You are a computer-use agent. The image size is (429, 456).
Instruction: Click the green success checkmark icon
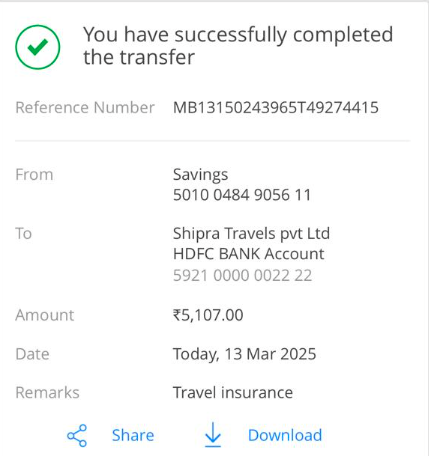(38, 47)
